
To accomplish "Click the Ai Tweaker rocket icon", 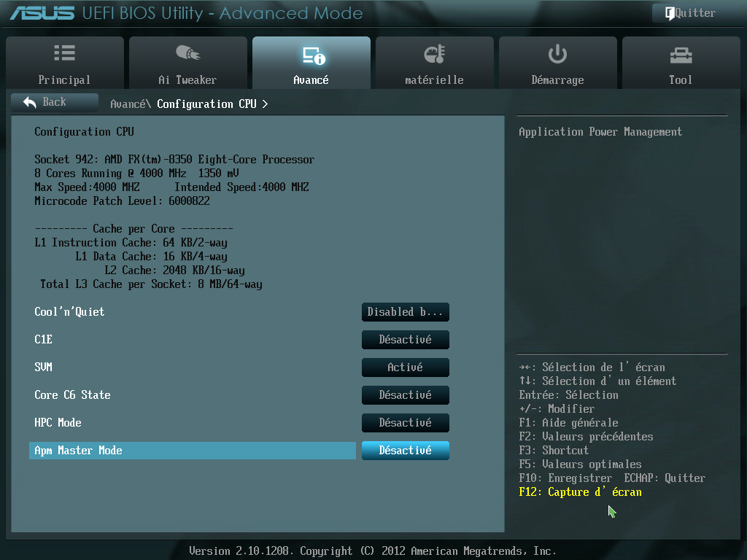I will point(187,52).
